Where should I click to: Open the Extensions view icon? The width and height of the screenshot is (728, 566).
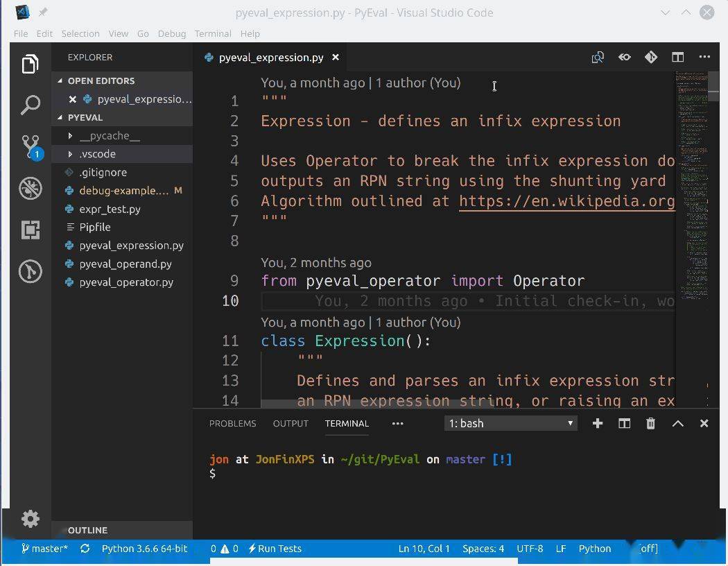click(31, 230)
